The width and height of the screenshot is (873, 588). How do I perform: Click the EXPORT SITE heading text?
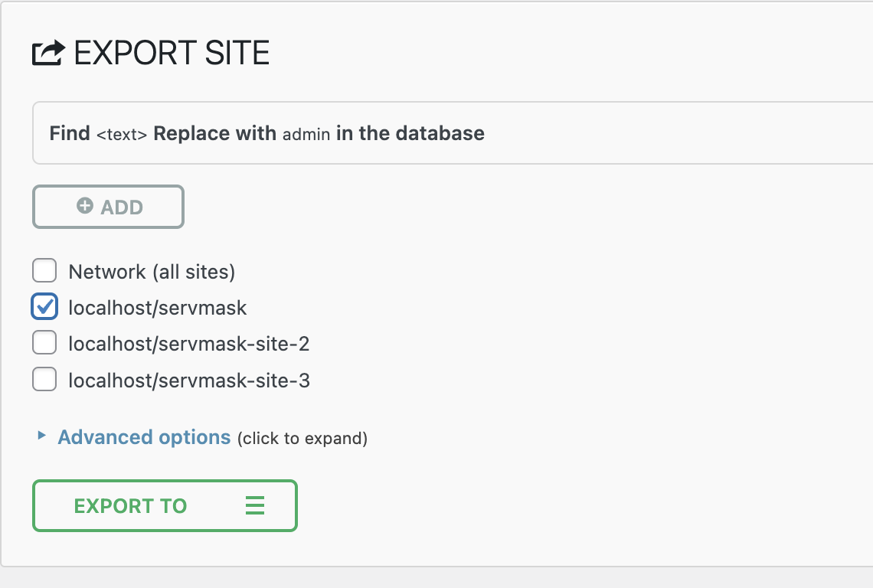pos(172,53)
